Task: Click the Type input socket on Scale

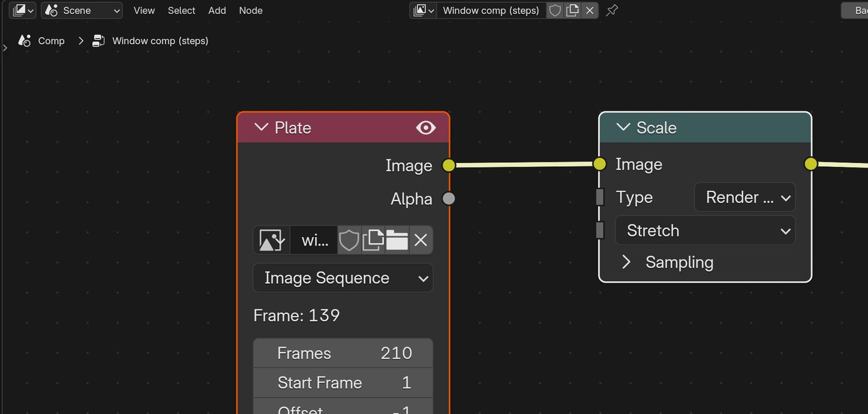Action: click(600, 197)
